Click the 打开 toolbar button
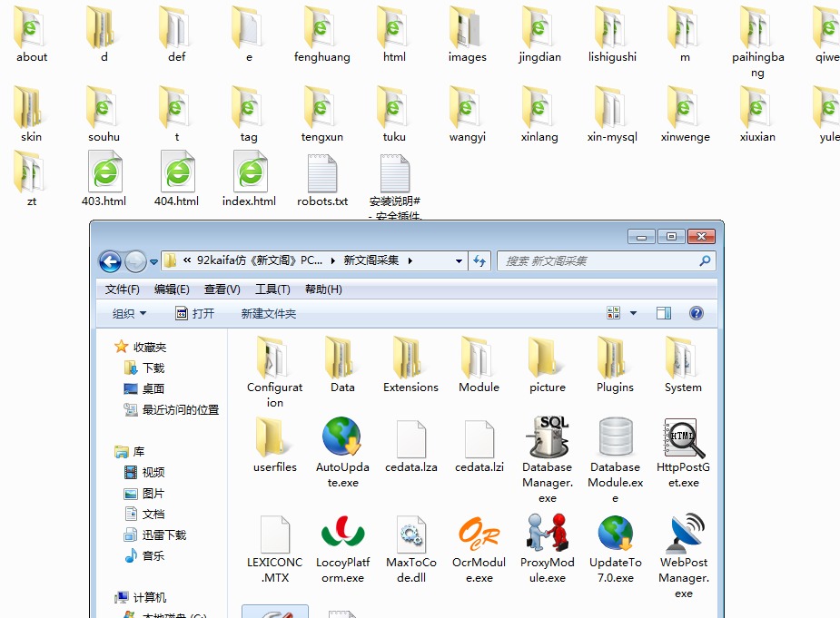 194,313
